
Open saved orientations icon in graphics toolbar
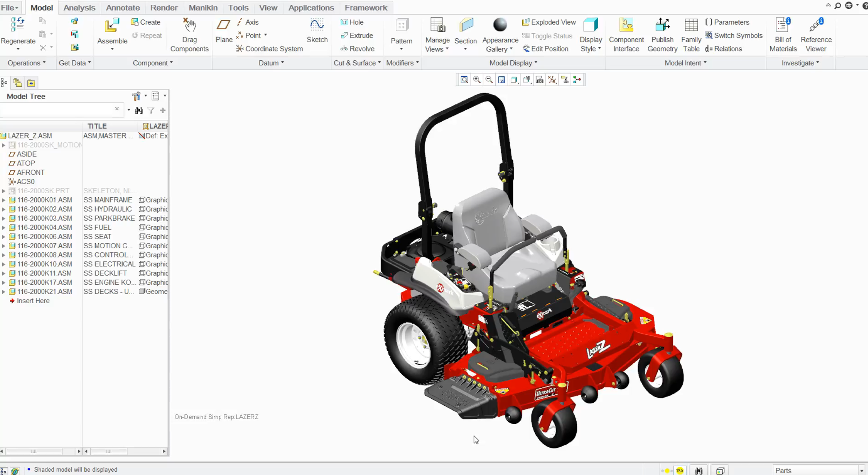(x=527, y=80)
